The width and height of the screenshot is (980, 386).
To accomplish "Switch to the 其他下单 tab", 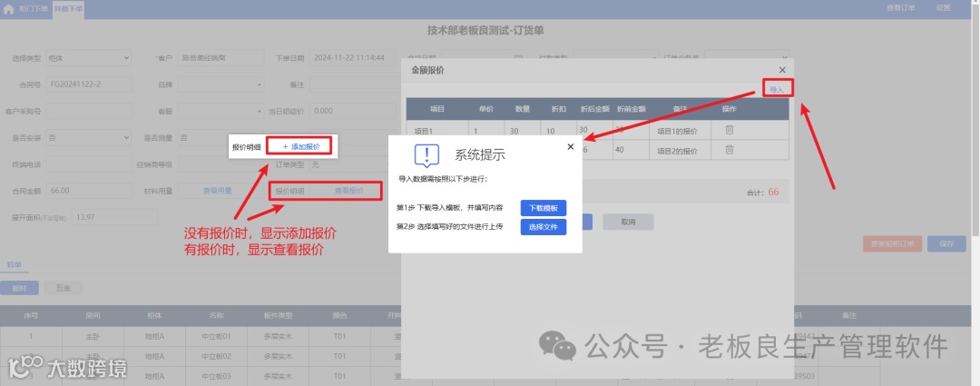I will pyautogui.click(x=68, y=9).
